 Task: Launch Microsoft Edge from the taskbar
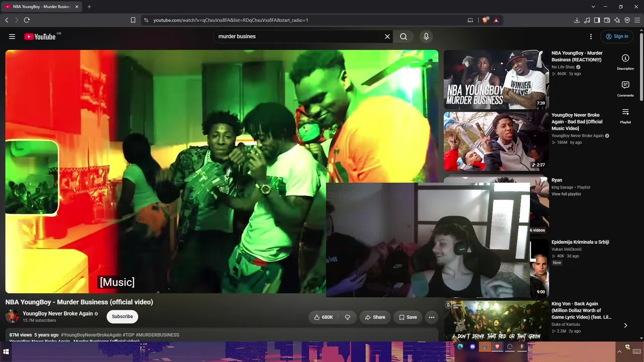click(460, 347)
